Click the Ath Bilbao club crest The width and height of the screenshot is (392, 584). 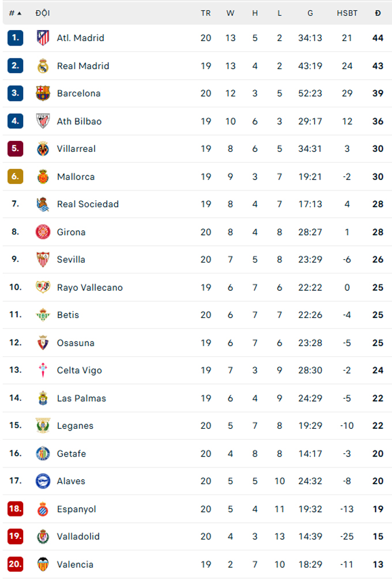43,121
